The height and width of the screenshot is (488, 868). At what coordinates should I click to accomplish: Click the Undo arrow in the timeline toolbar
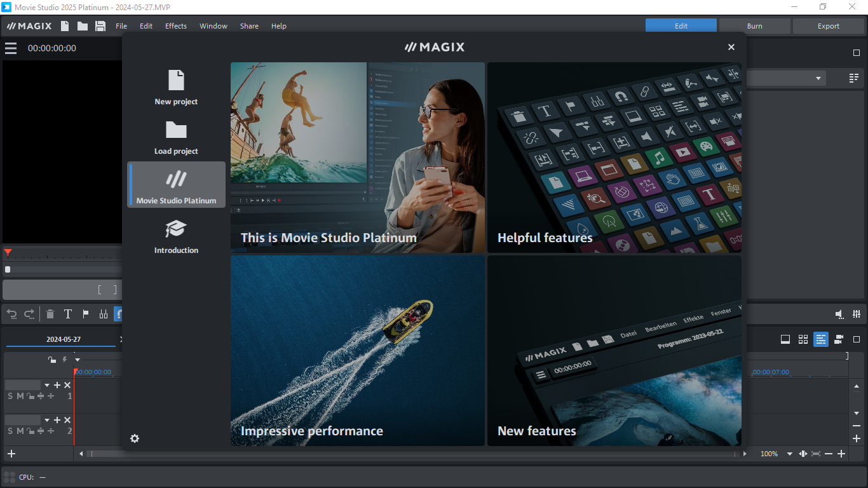tap(11, 314)
